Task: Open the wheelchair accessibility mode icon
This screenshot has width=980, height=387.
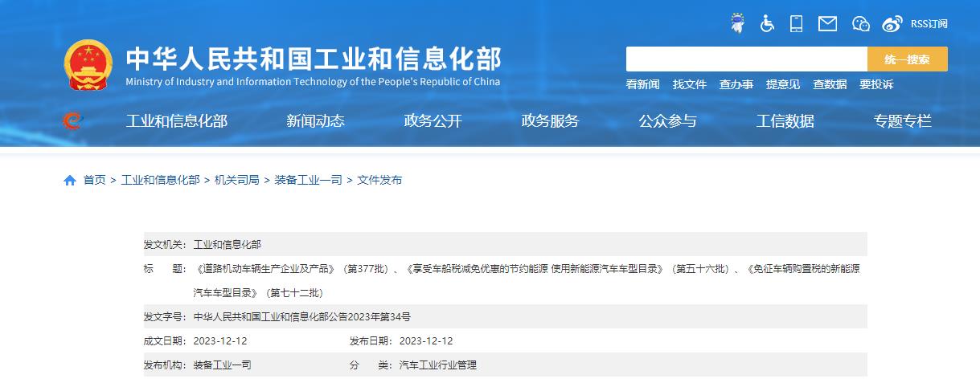Action: pos(767,23)
